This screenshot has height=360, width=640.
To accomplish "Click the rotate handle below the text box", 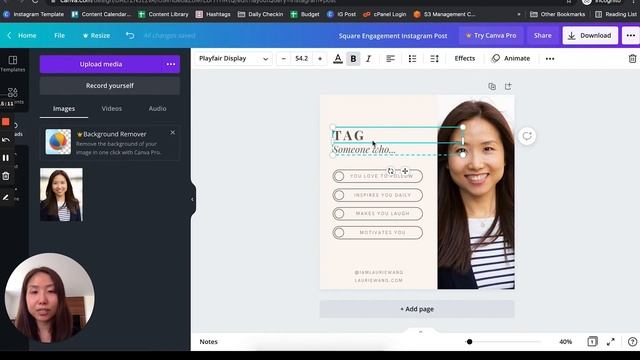I will coord(391,171).
